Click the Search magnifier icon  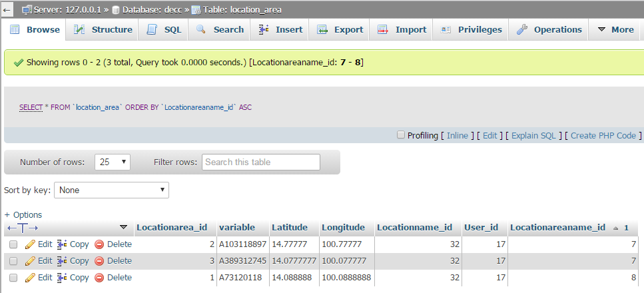[x=201, y=29]
